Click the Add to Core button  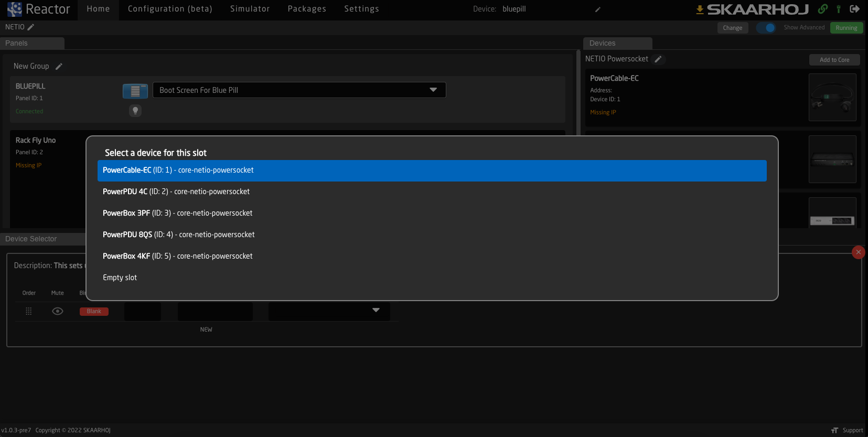pos(834,60)
